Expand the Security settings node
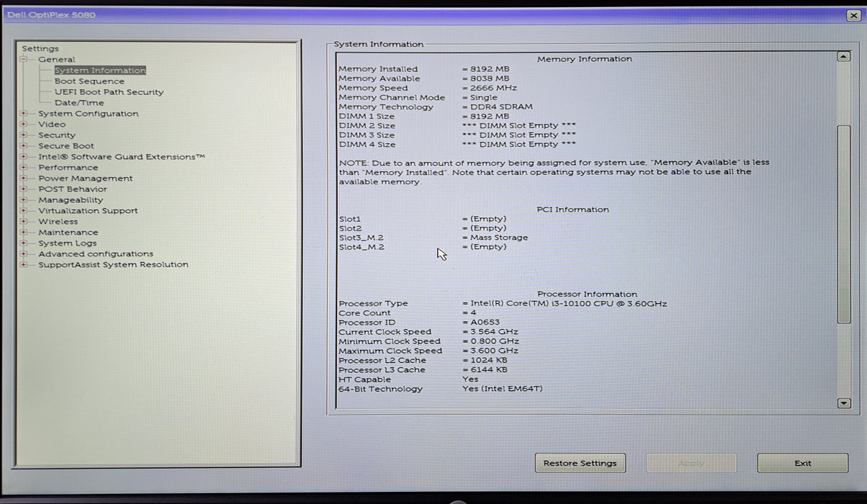The width and height of the screenshot is (867, 504). 24,135
